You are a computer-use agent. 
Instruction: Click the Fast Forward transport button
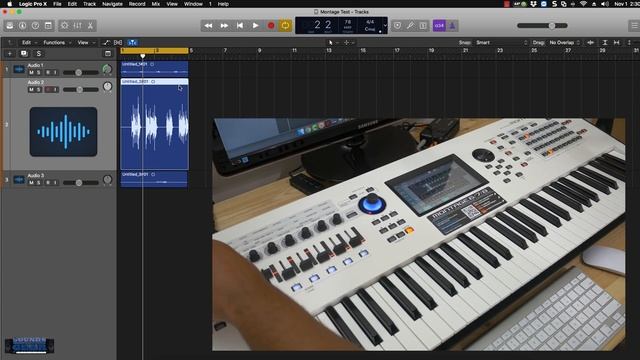224,26
